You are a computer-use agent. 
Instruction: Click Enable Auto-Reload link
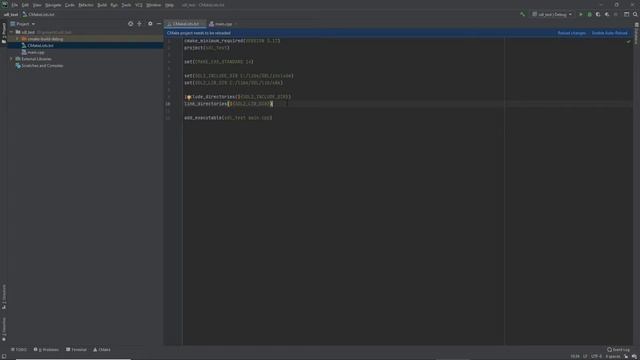tap(609, 33)
